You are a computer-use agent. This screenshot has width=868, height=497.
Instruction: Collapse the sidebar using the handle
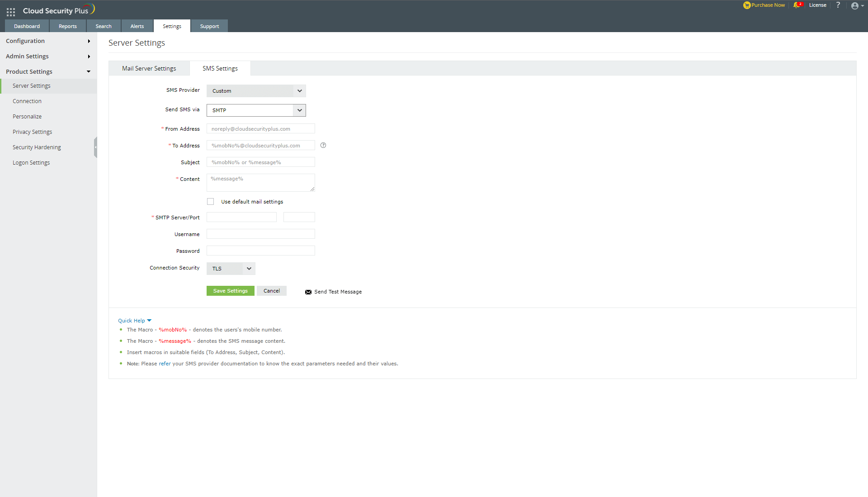(x=95, y=147)
